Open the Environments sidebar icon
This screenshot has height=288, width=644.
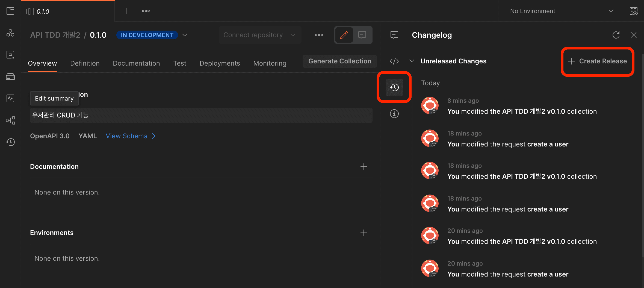[x=10, y=55]
